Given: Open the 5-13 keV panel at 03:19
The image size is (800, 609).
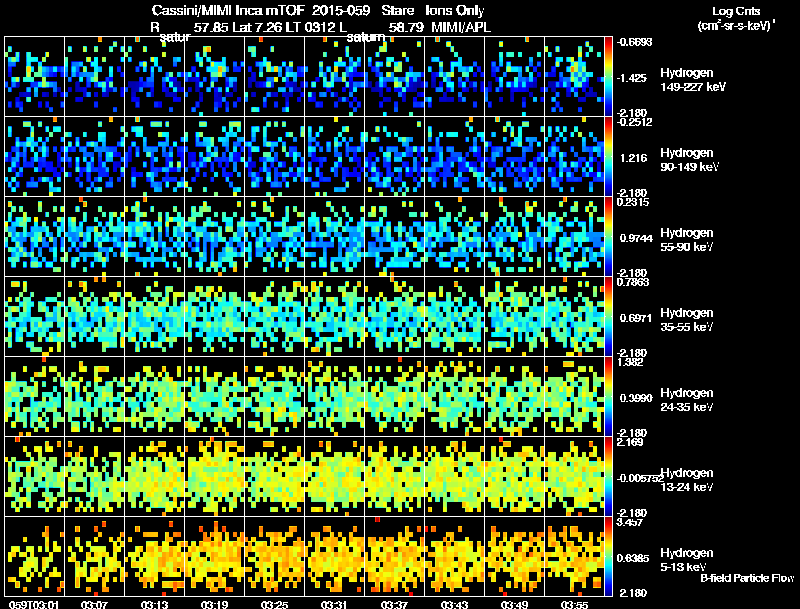Looking at the screenshot, I should 215,557.
